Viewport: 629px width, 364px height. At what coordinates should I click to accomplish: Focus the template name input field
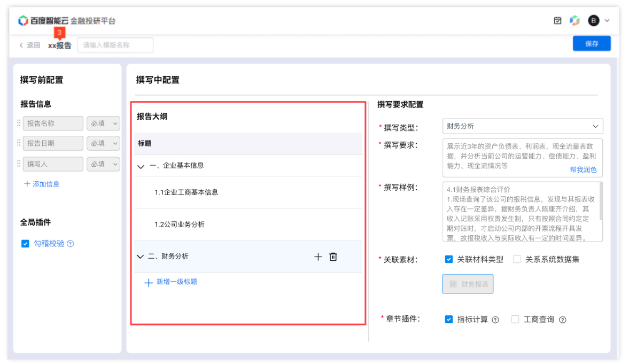[x=115, y=45]
